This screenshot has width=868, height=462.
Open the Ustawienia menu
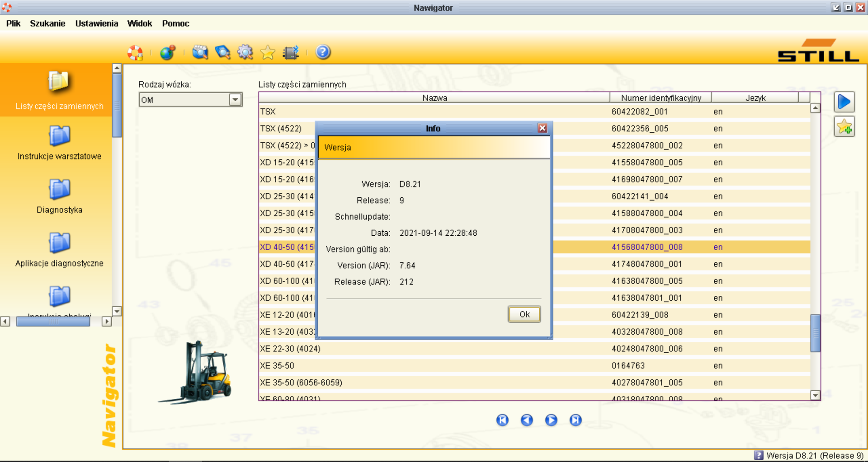pos(96,23)
